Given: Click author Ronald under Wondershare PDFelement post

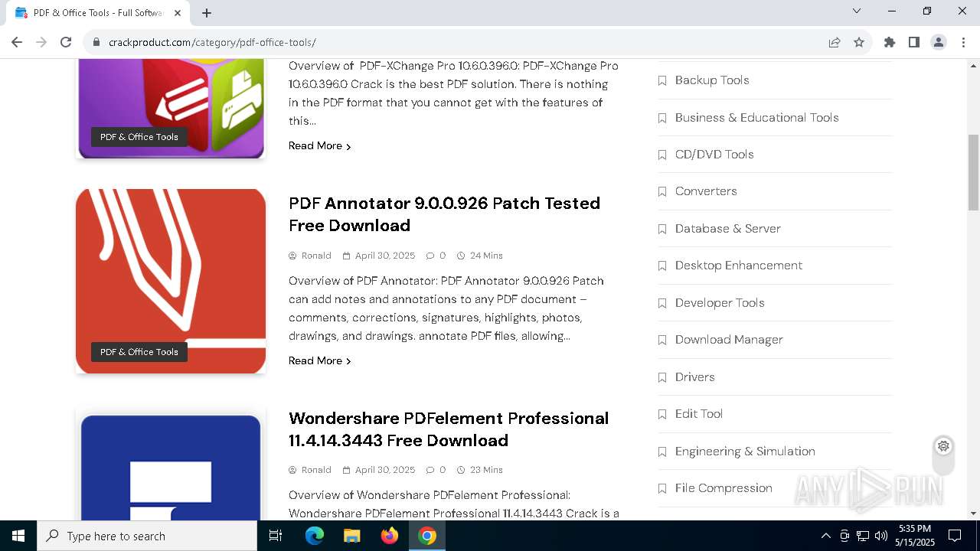Looking at the screenshot, I should [x=316, y=470].
